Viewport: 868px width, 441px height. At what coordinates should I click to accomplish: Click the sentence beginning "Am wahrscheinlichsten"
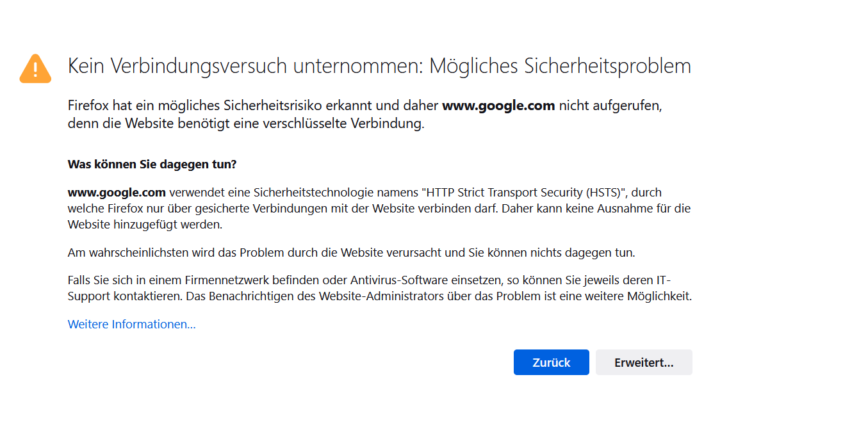(351, 253)
